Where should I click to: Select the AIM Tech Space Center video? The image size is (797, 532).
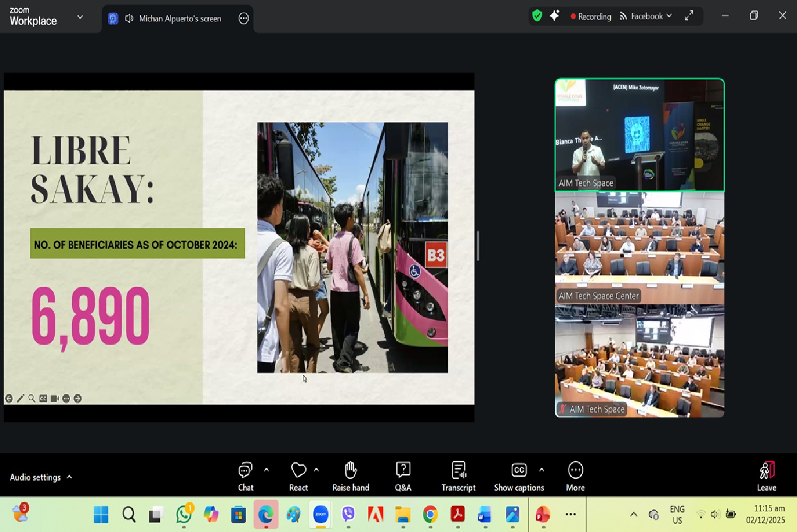coord(639,248)
